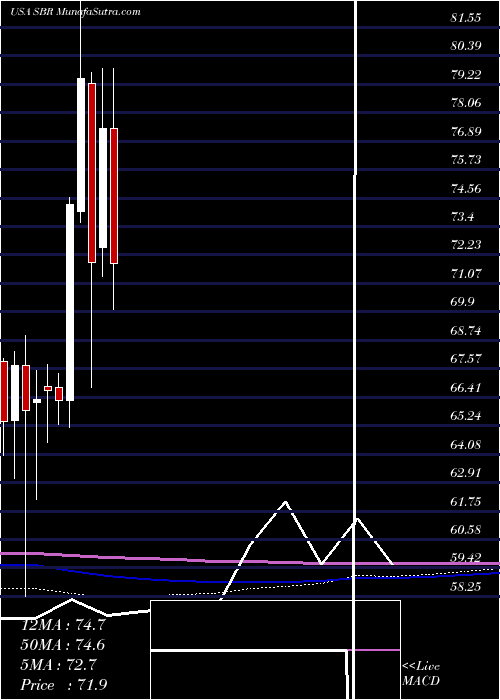Click the 65.24 price axis label

tap(466, 416)
